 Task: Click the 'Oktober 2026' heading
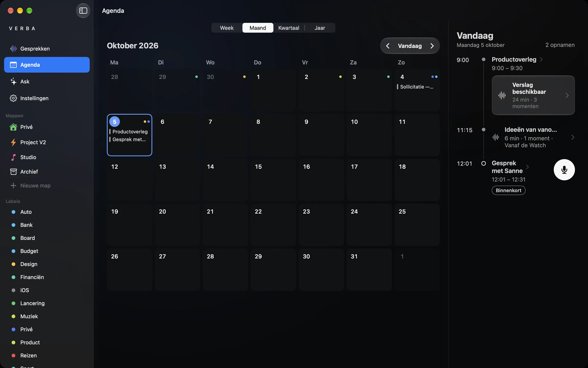point(133,46)
